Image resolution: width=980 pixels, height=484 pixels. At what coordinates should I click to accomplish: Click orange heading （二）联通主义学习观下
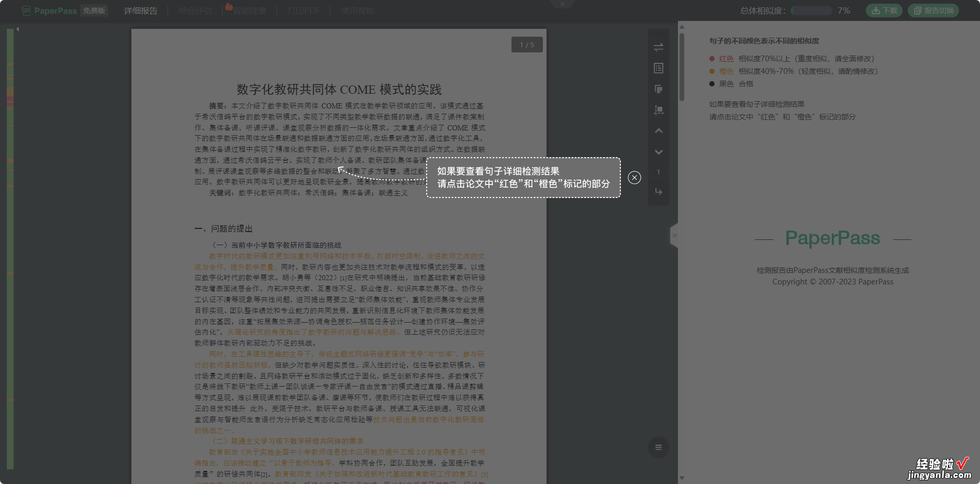pos(286,441)
